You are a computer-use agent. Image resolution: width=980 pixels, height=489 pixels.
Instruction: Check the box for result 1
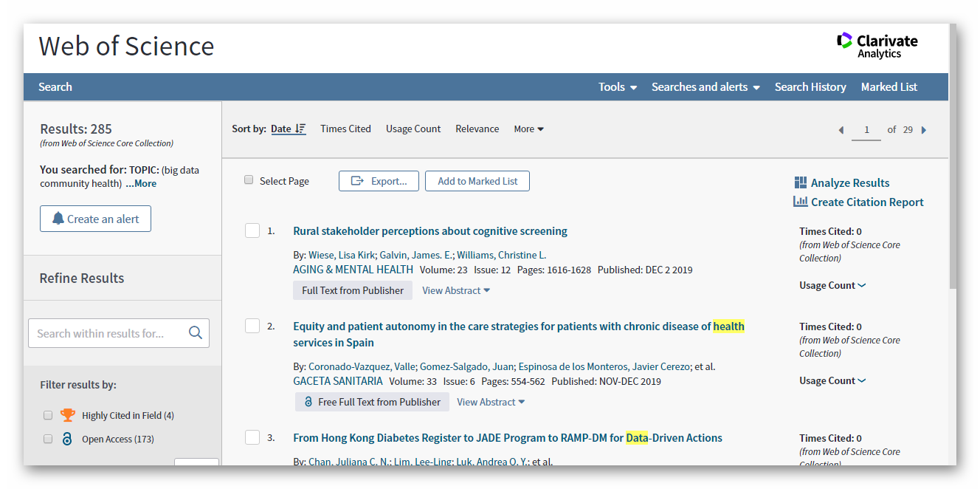coord(252,230)
